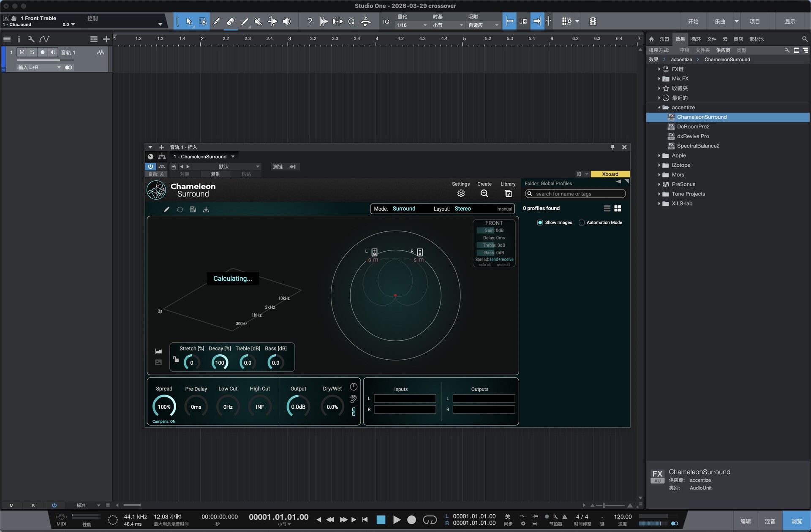Screen dimensions: 811x532
Task: Select the Eraser tool in the toolbar
Action: 231,21
